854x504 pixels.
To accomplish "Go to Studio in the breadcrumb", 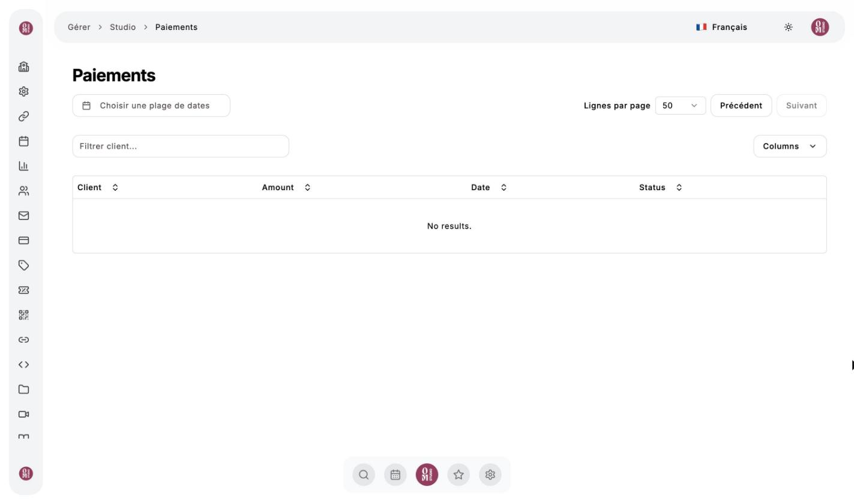I will (122, 27).
